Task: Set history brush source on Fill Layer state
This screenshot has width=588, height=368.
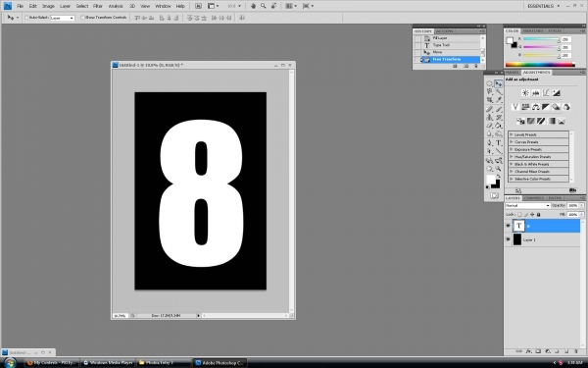Action: (x=417, y=38)
